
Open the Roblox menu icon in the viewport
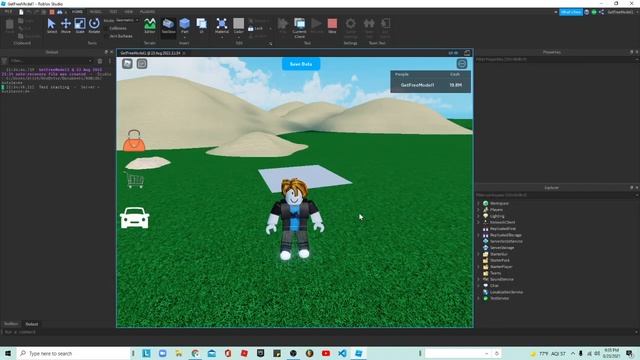pos(127,64)
